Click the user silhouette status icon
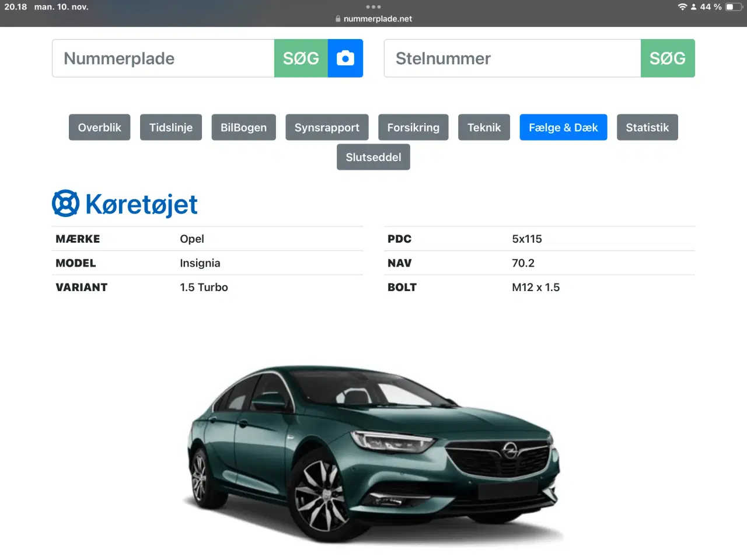747x560 pixels. coord(694,7)
